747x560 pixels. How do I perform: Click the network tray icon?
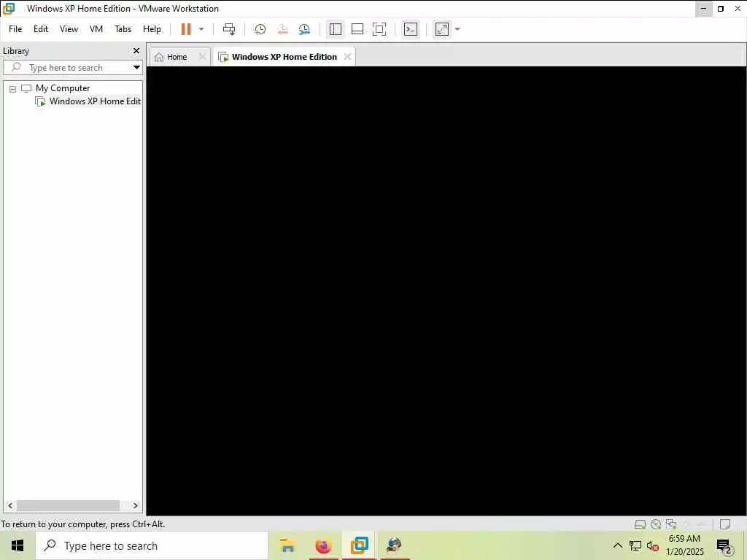pyautogui.click(x=635, y=545)
